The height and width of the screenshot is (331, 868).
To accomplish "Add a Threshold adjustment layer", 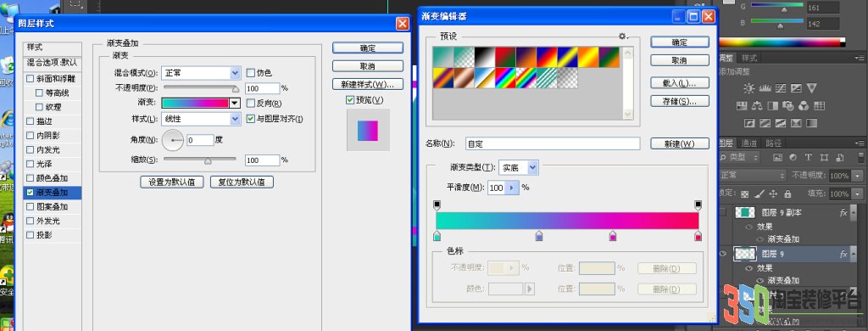I will point(781,122).
